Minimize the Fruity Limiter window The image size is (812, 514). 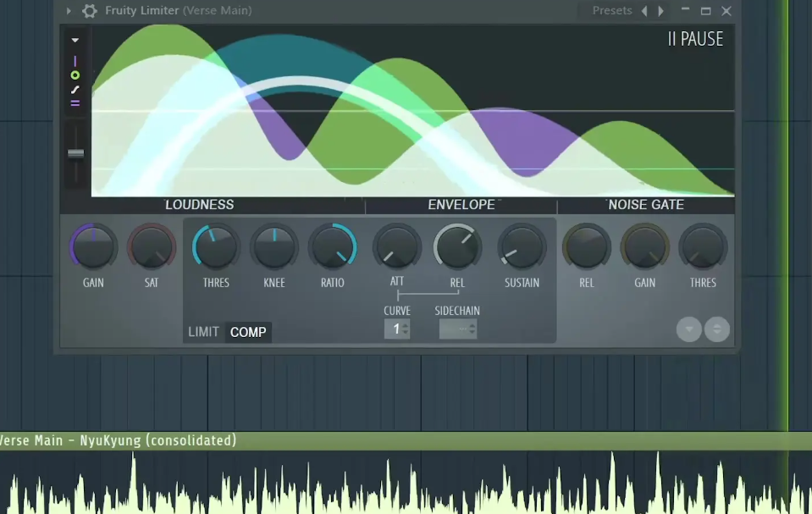click(685, 10)
